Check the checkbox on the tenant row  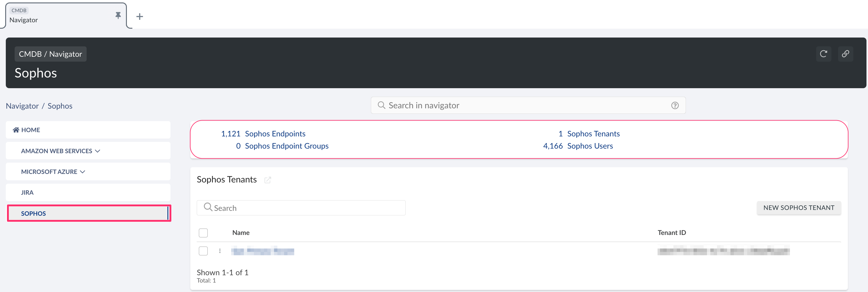coord(203,251)
